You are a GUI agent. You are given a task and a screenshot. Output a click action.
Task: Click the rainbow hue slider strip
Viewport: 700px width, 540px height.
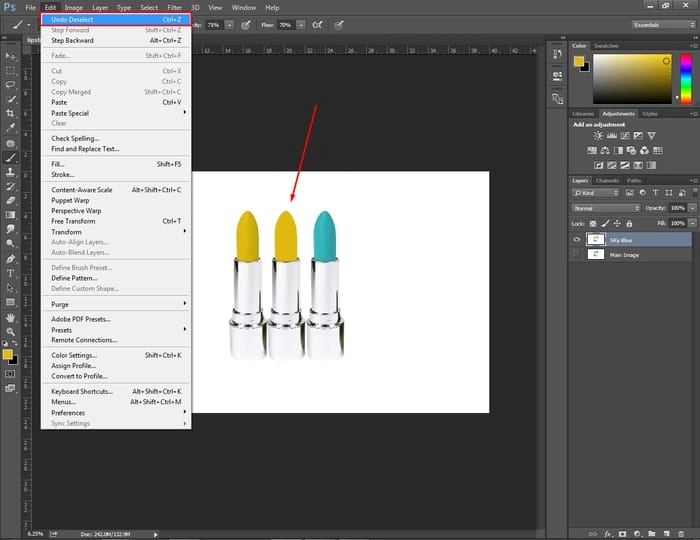click(x=686, y=79)
